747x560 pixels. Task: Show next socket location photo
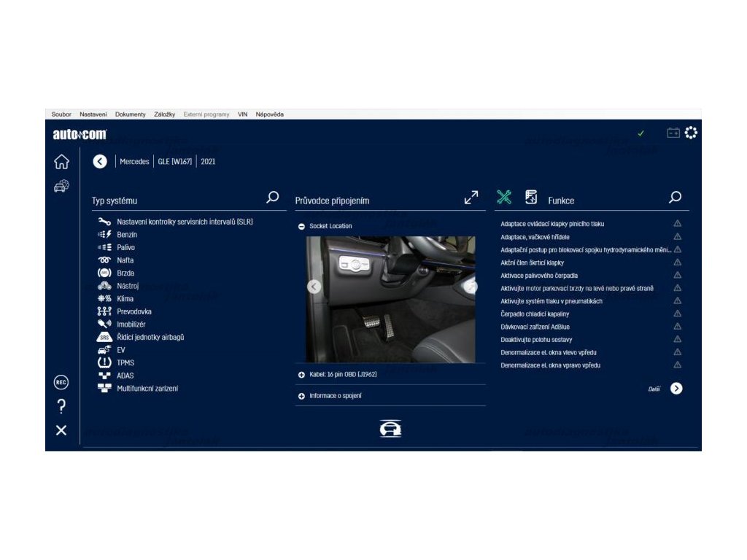pos(471,287)
